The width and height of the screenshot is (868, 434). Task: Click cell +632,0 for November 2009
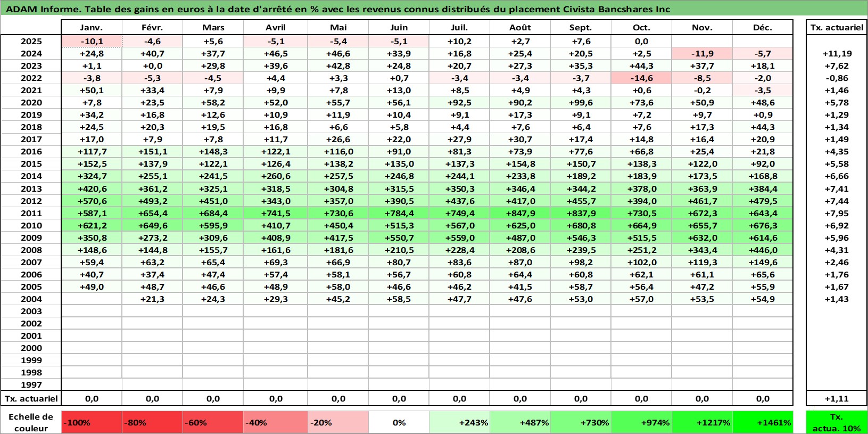click(x=702, y=238)
